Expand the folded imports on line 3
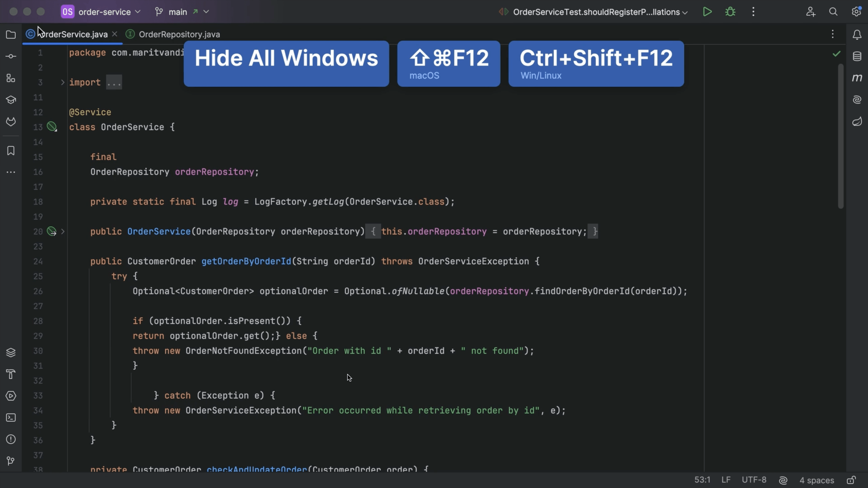This screenshot has height=488, width=868. (x=114, y=82)
